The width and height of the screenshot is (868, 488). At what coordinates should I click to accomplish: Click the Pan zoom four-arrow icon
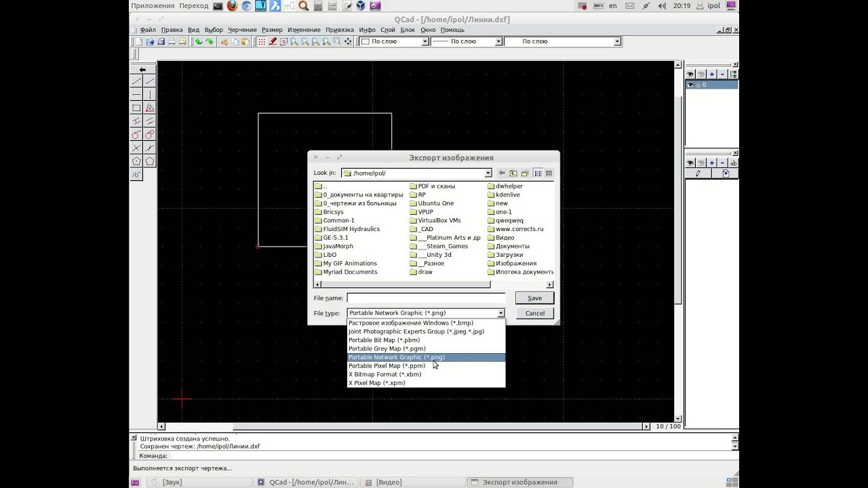point(348,41)
